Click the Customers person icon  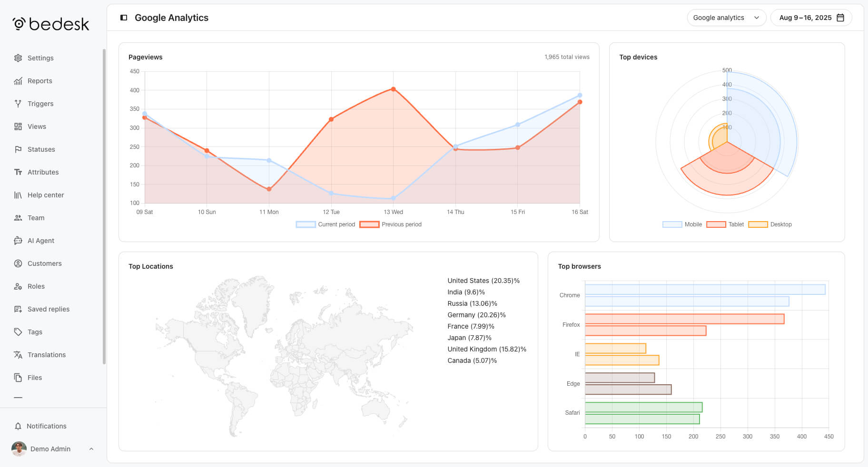point(18,263)
